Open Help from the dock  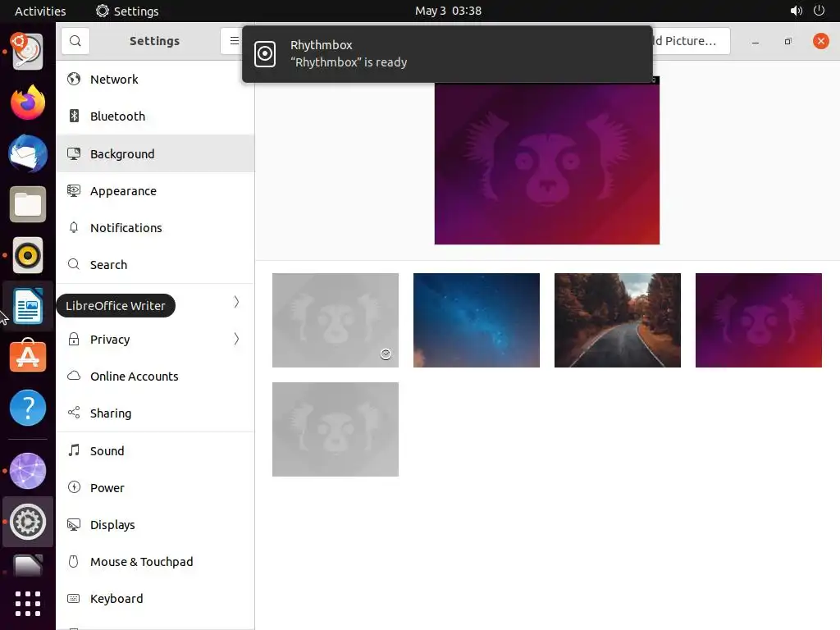[x=28, y=407]
